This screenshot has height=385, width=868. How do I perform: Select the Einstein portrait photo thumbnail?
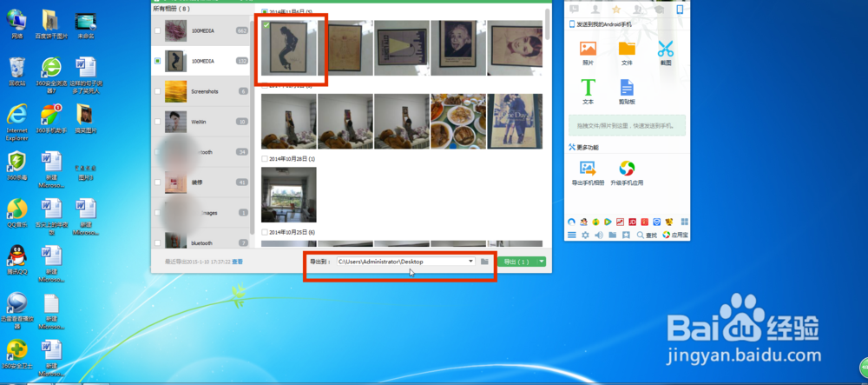[457, 48]
